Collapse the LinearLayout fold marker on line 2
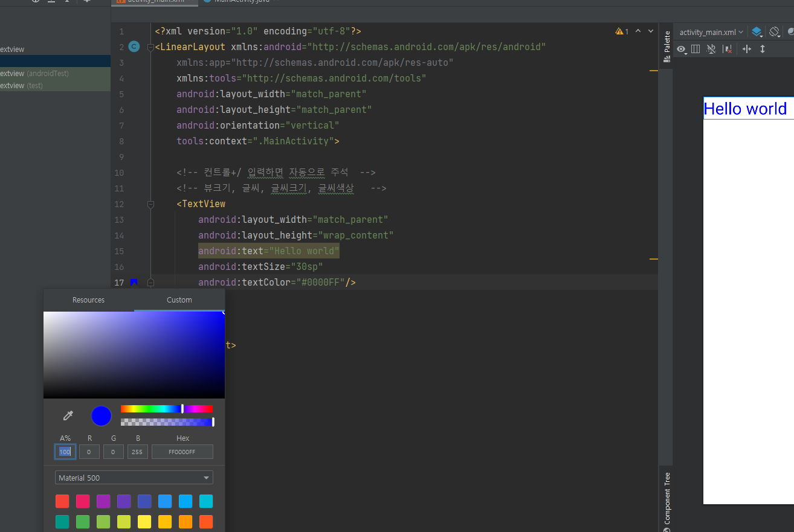 click(150, 47)
